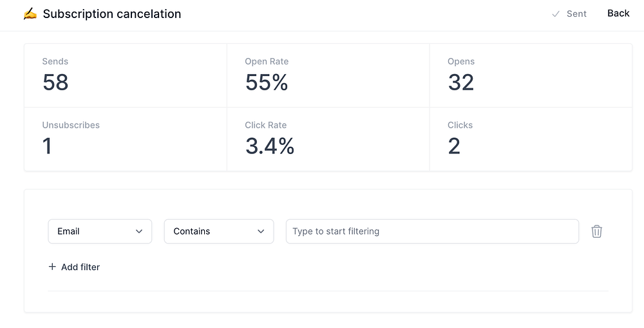The image size is (644, 328).
Task: Click the chevron arrow in the Contains dropdown
Action: click(261, 231)
